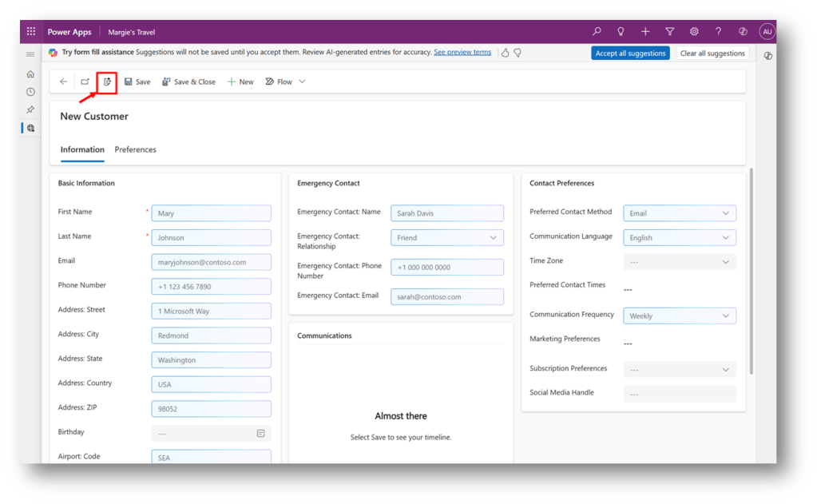The width and height of the screenshot is (817, 504).
Task: Open the app launcher waffle icon
Action: [x=31, y=32]
